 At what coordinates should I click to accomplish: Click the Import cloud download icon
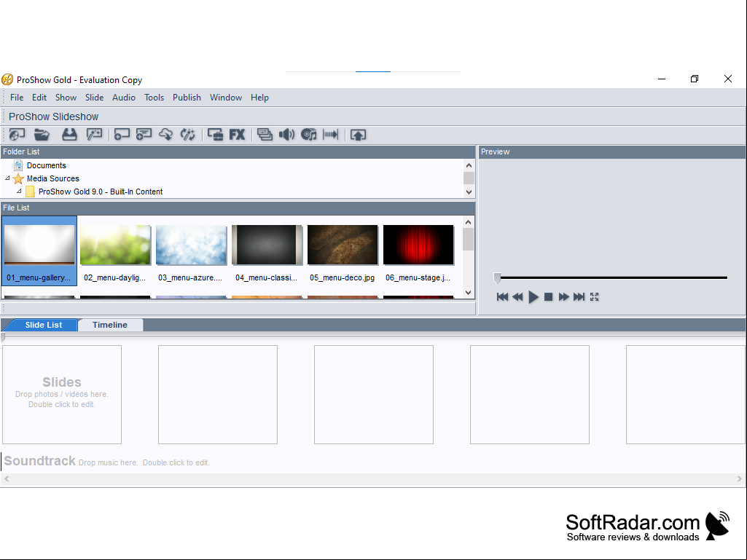tap(165, 135)
